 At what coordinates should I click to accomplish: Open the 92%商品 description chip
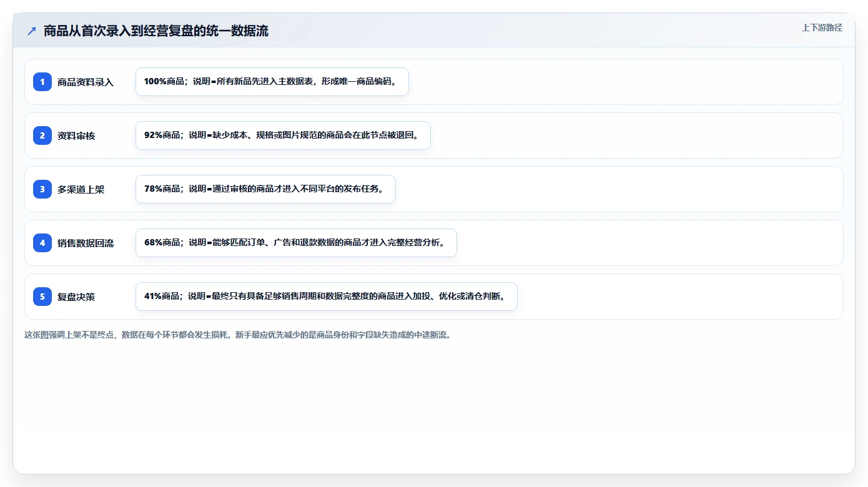click(x=283, y=135)
